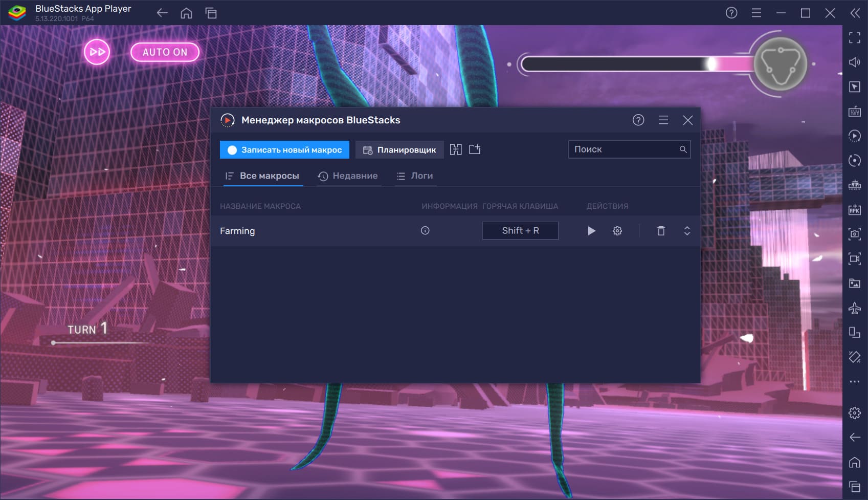Edit the Shift + R hotkey field

(520, 231)
